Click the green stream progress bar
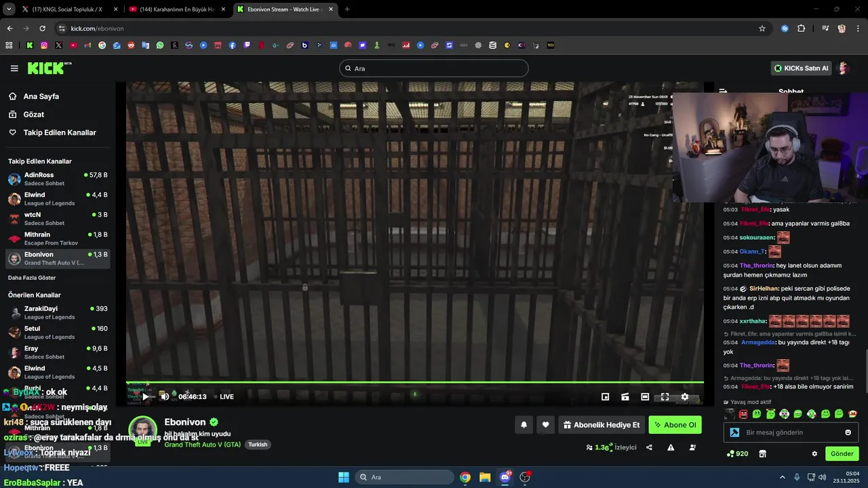This screenshot has height=488, width=868. [x=415, y=382]
